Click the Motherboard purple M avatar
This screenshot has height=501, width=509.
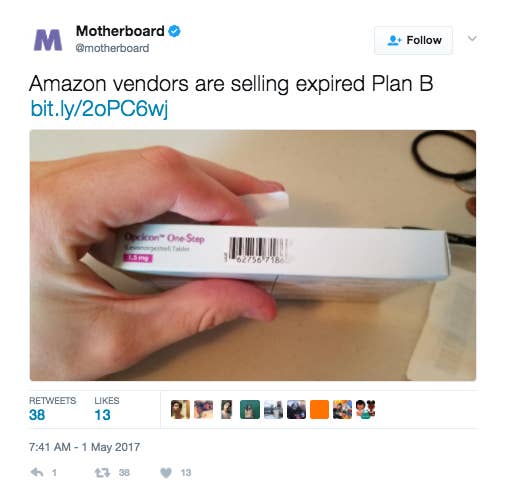coord(48,40)
